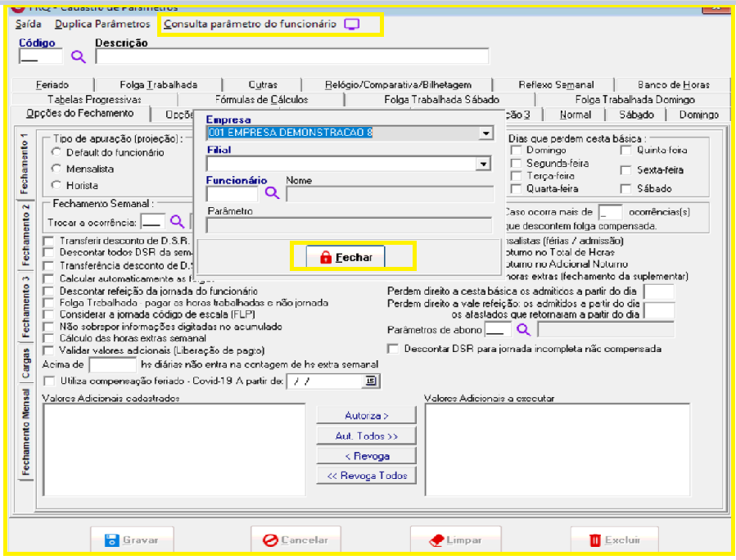Check the Sexta-feira checkbox
This screenshot has height=560, width=736.
625,170
